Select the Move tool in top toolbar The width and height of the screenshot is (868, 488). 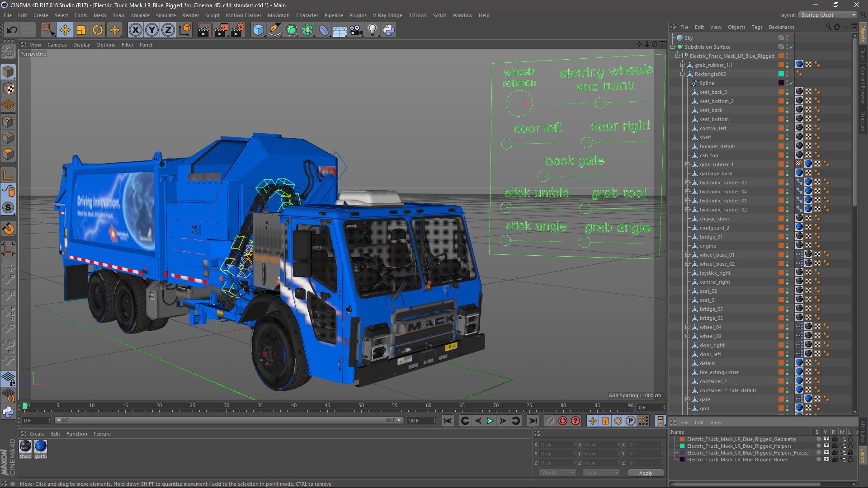pyautogui.click(x=65, y=30)
